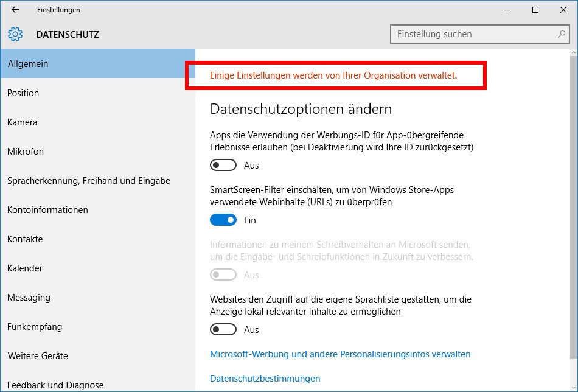578x392 pixels.
Task: Open the Datenschutzbestimmungen link
Action: point(265,379)
